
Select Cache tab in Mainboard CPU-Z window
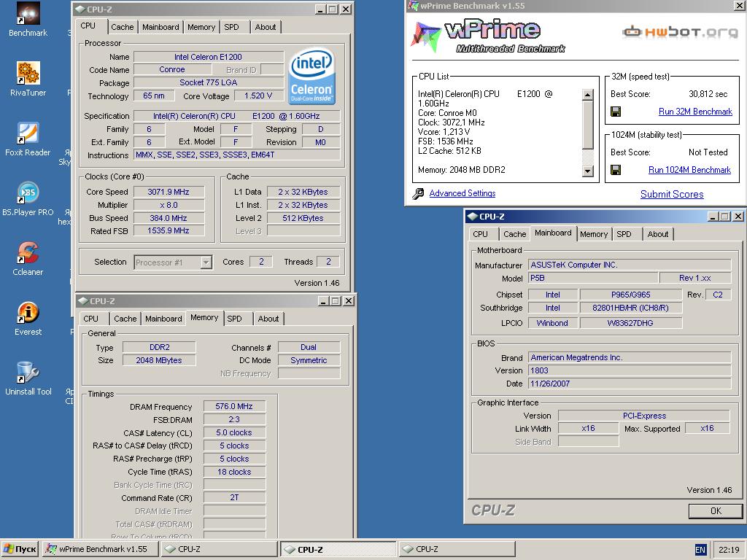(x=515, y=234)
